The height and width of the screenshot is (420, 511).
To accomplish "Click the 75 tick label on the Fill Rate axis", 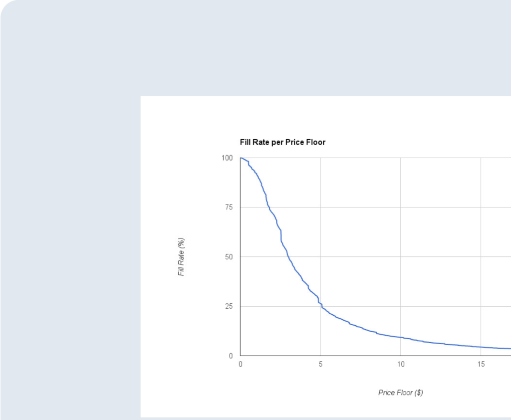I will coord(229,208).
